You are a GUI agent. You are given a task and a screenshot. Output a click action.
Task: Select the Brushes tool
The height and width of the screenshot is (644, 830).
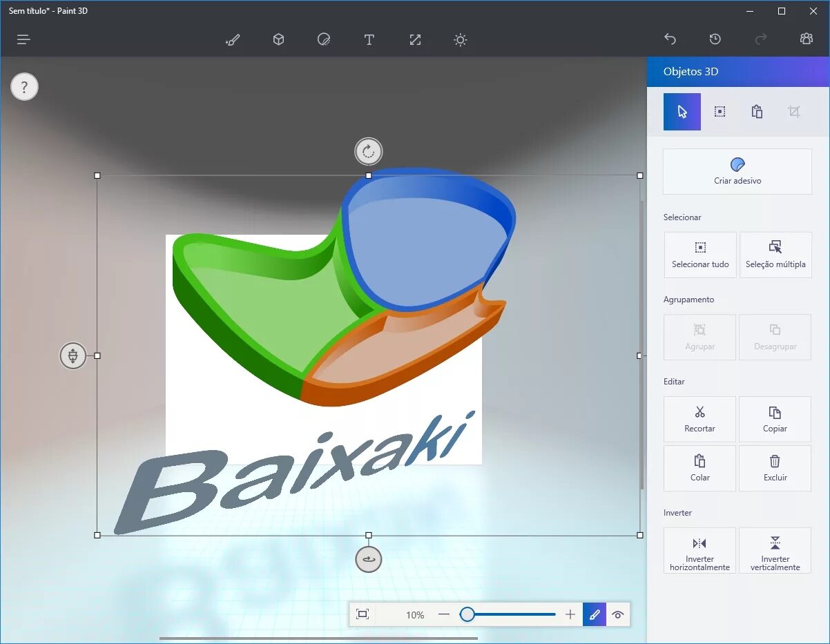[233, 39]
